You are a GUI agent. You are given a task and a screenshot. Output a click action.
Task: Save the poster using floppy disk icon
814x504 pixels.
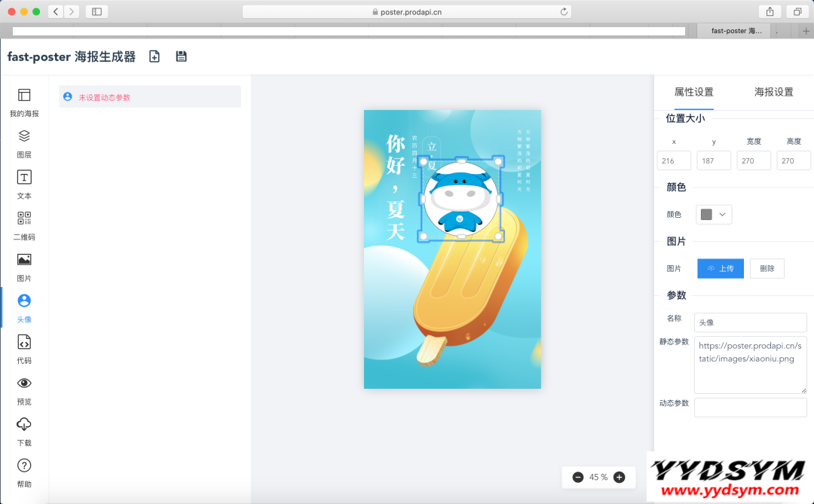181,57
